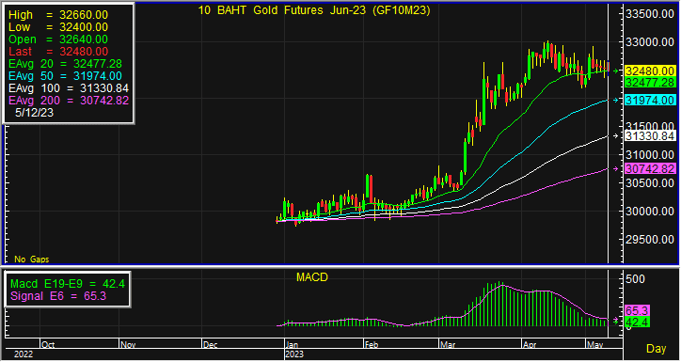Click the Macd E19-E9 legend line
The height and width of the screenshot is (362, 681).
67,284
